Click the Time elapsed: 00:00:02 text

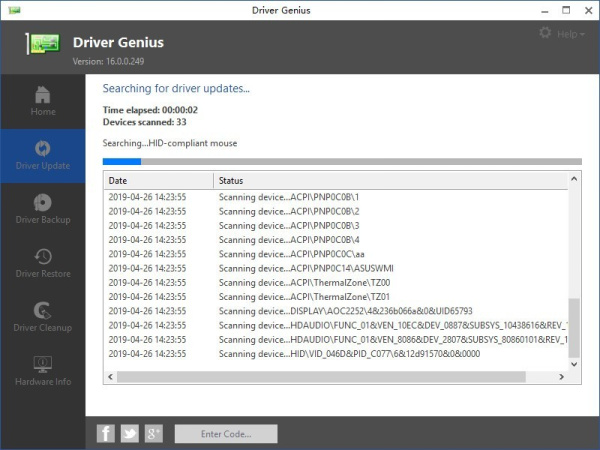(x=150, y=110)
